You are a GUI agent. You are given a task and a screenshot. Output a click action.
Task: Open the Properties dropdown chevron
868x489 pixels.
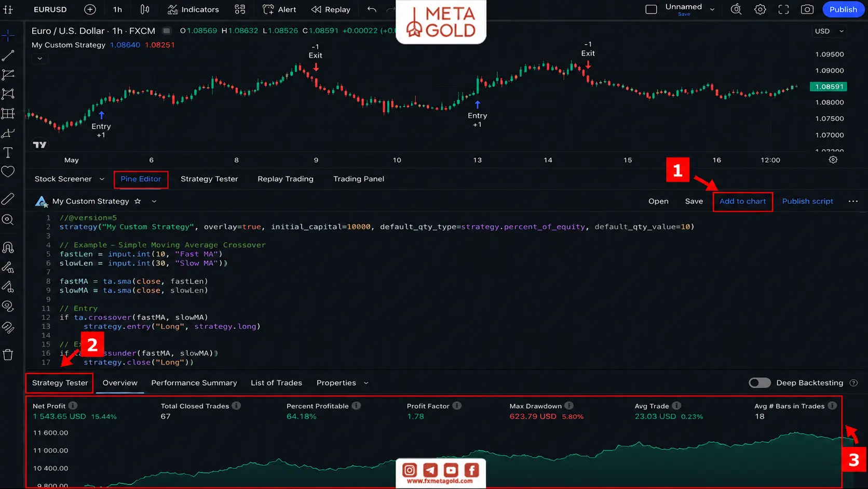point(366,383)
